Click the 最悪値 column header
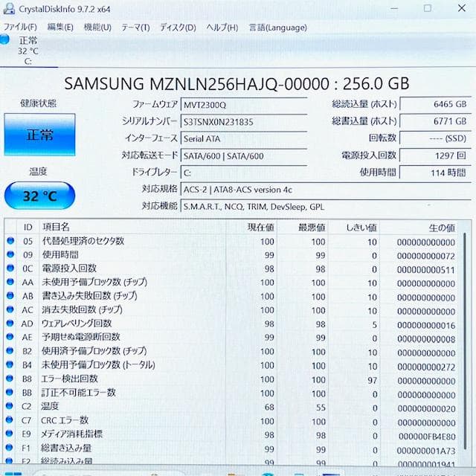Image resolution: width=476 pixels, height=476 pixels. tap(303, 228)
